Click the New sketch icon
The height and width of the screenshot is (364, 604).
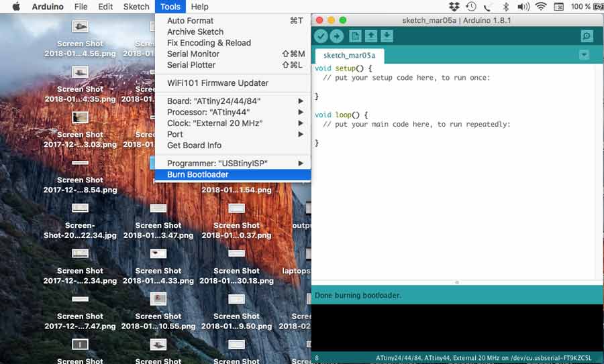355,36
